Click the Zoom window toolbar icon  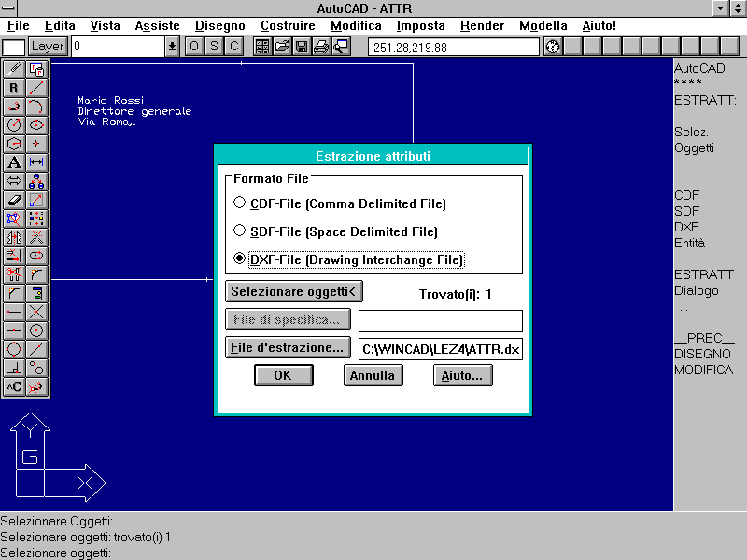point(341,47)
